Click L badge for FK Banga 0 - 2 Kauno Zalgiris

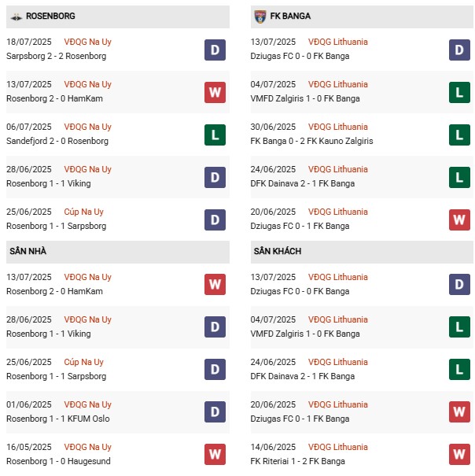(x=459, y=135)
